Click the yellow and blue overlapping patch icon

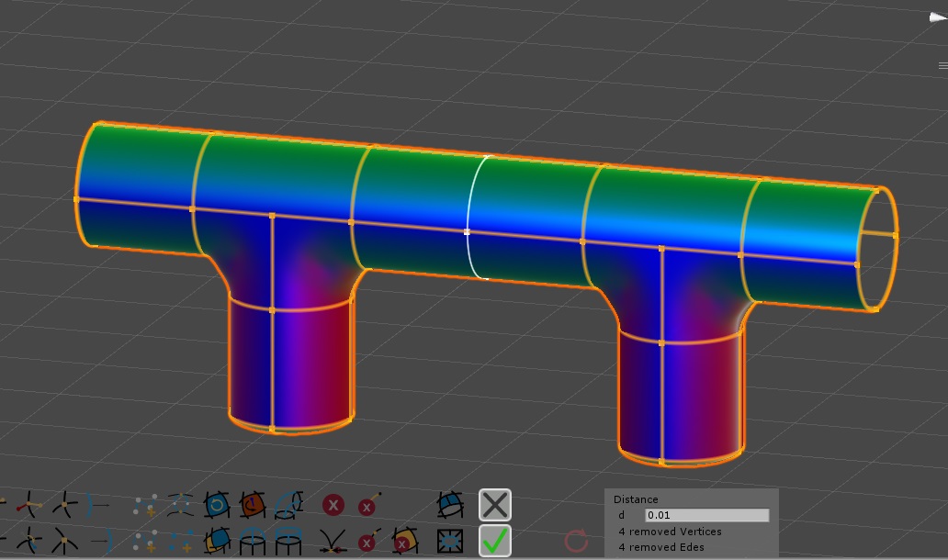pos(217,541)
